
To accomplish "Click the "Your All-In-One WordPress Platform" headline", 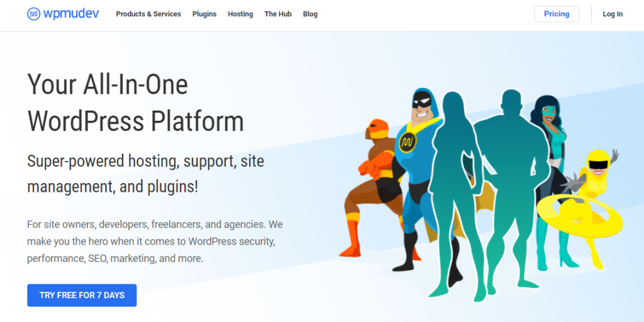I will click(x=136, y=103).
